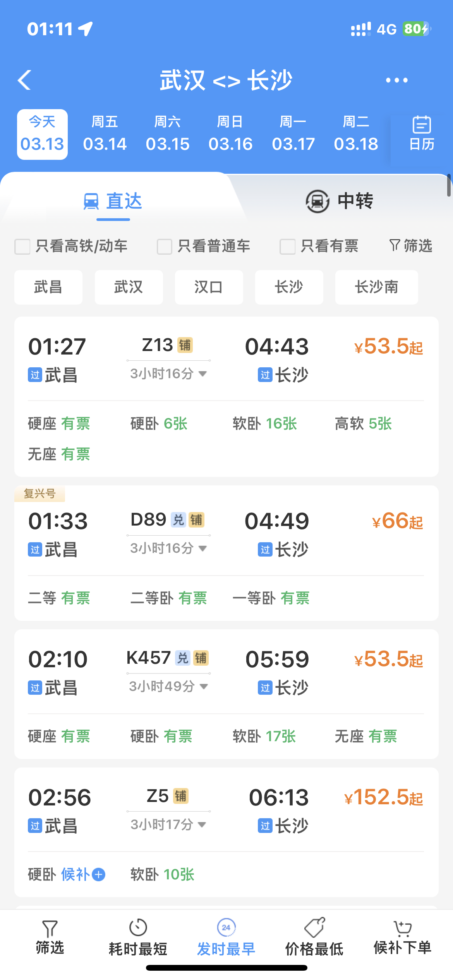Open the three-dot more options menu
Viewport: 453px width, 980px height.
[396, 80]
